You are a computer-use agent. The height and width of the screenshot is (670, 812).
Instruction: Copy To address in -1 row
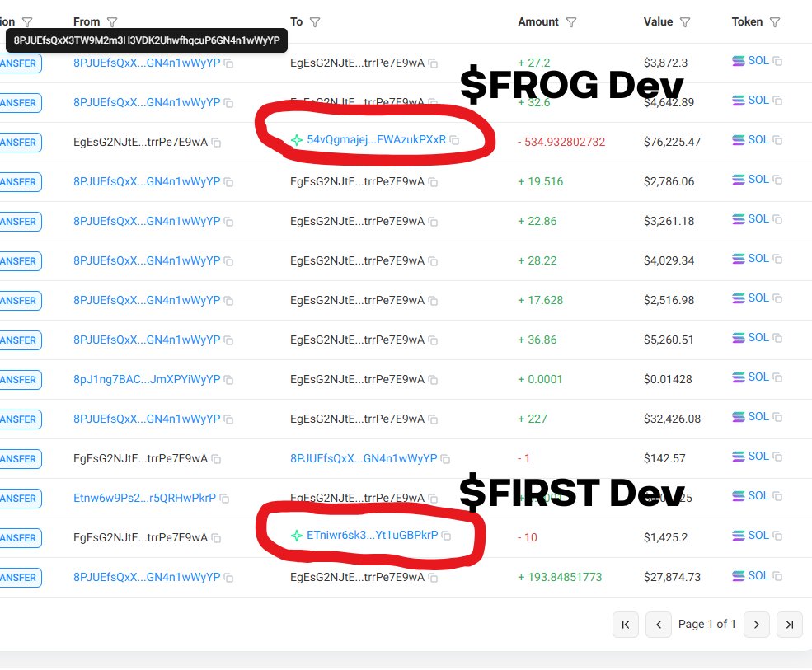[x=445, y=459]
